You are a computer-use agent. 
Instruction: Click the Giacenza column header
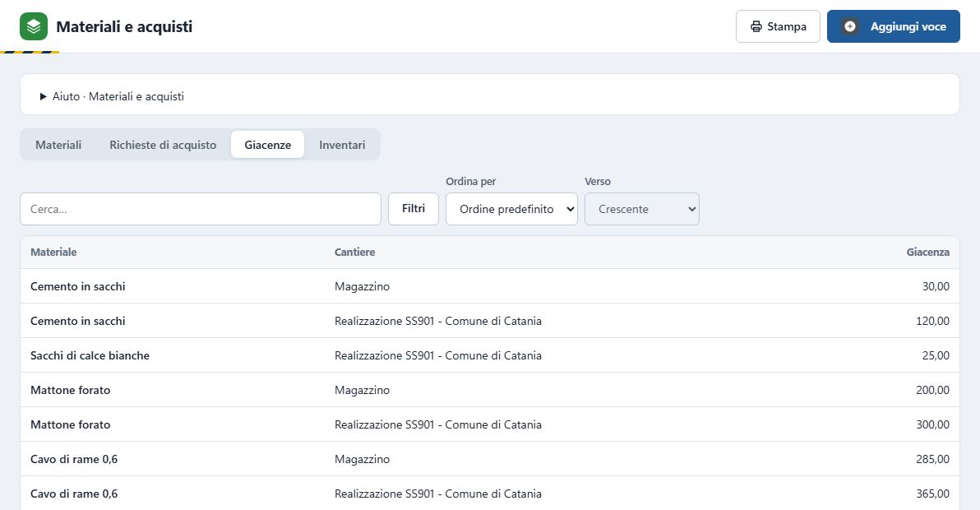click(927, 252)
